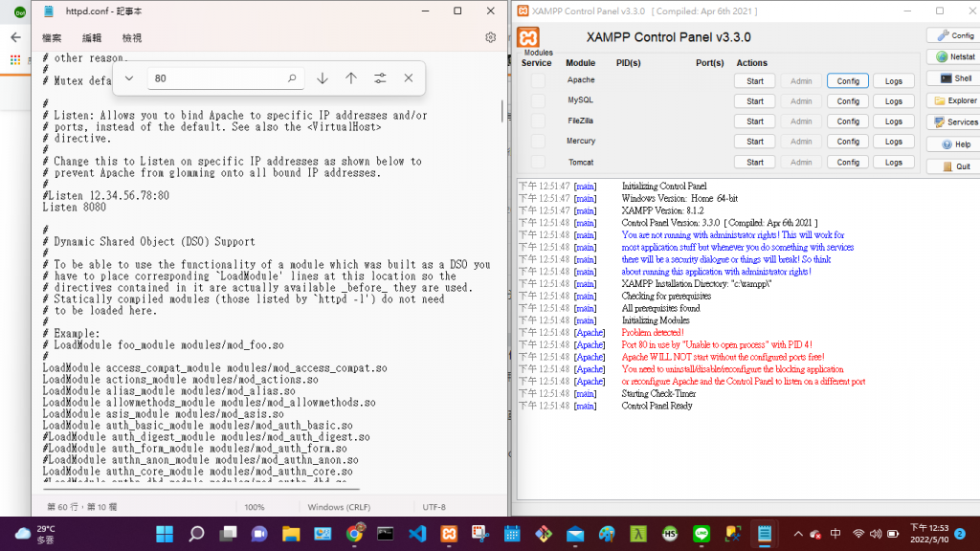
Task: Open XAMPP global Config wrench button
Action: pos(954,35)
